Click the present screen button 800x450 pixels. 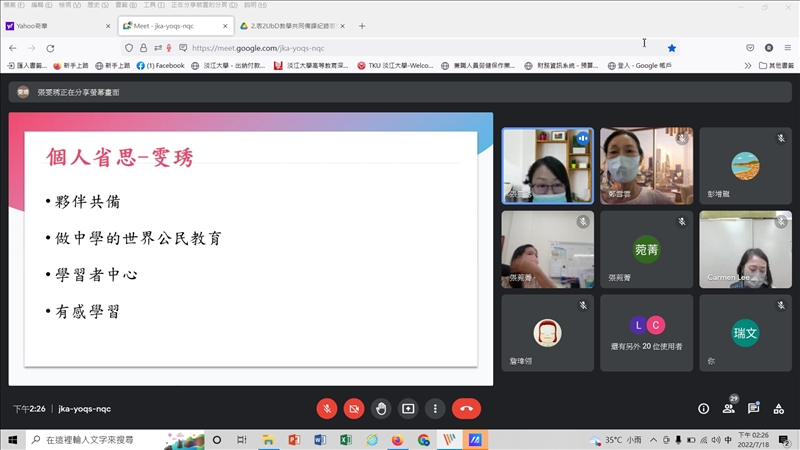tap(408, 408)
